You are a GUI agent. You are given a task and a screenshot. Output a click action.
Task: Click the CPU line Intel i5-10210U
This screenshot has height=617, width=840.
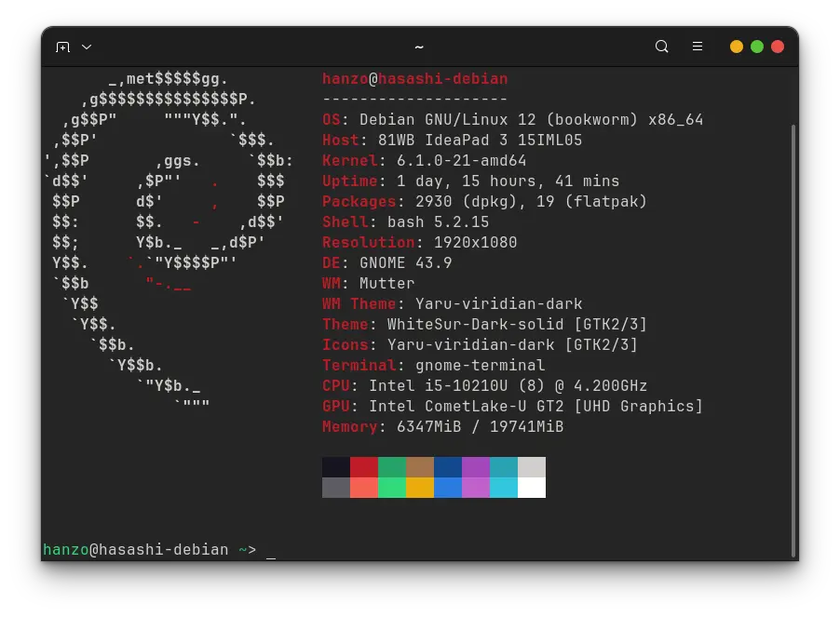(x=485, y=385)
